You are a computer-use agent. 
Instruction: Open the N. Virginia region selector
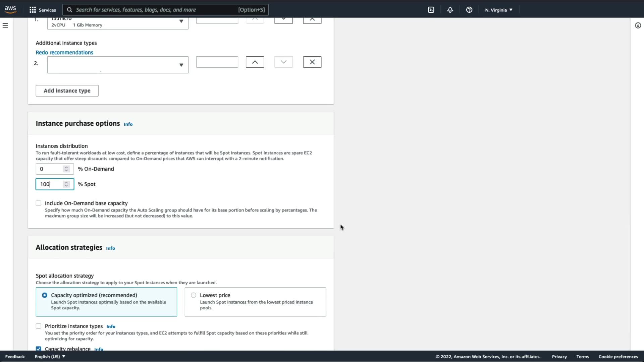tap(499, 10)
